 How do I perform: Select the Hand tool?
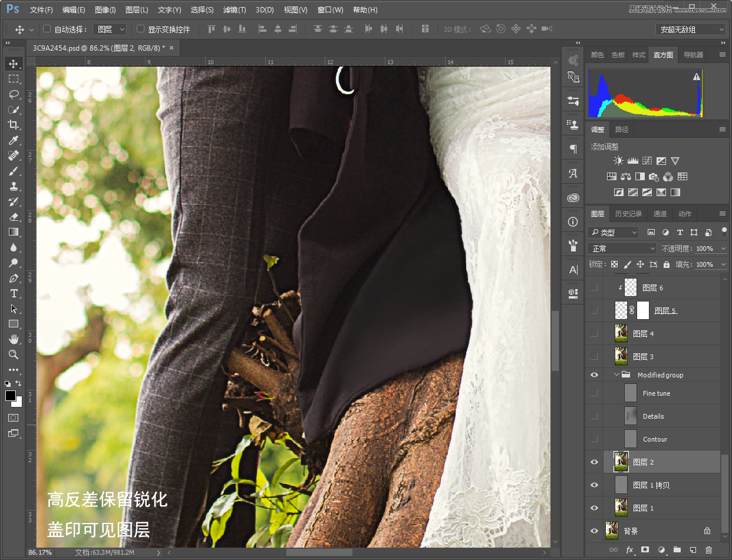tap(13, 339)
